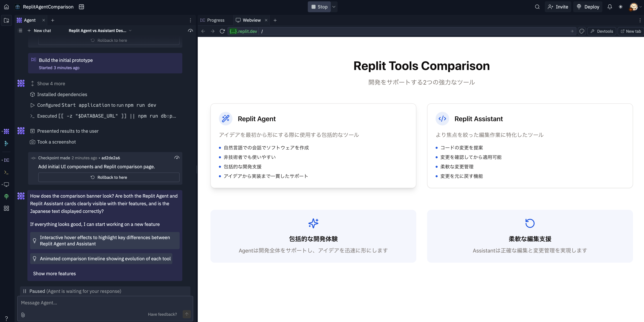This screenshot has height=322, width=644.
Task: Click the browser refresh icon in Webview
Action: pos(222,31)
